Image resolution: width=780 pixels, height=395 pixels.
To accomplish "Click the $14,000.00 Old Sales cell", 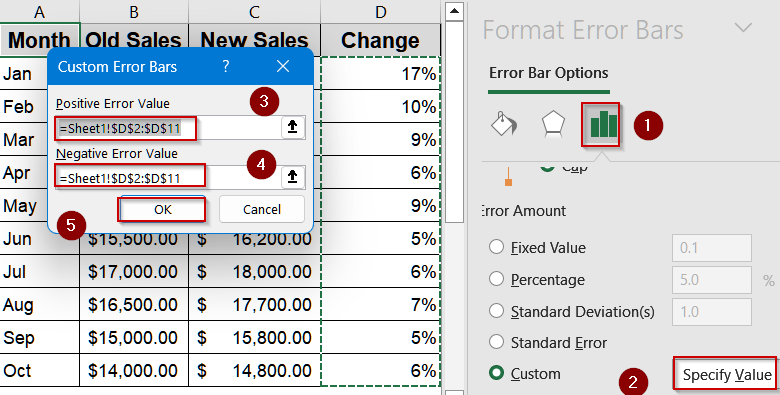I will (134, 370).
